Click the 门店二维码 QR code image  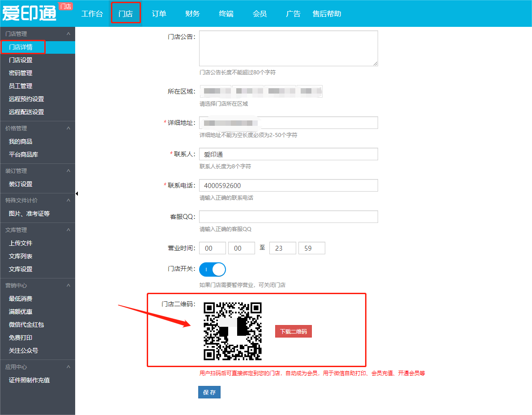(233, 331)
